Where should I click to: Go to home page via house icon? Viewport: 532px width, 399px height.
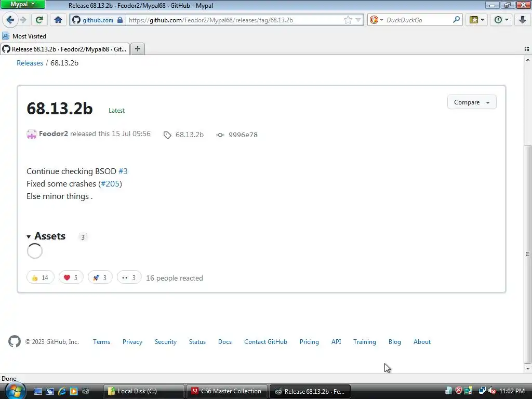point(58,20)
